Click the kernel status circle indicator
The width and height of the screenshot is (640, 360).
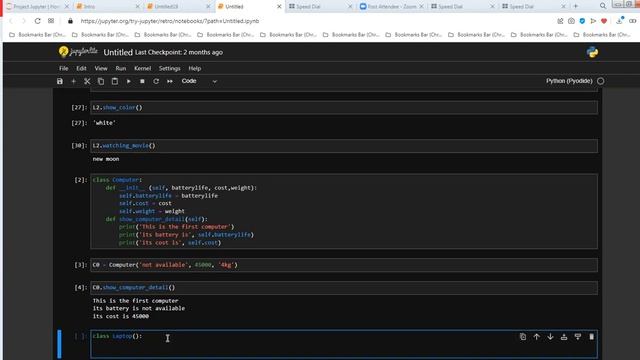[600, 81]
